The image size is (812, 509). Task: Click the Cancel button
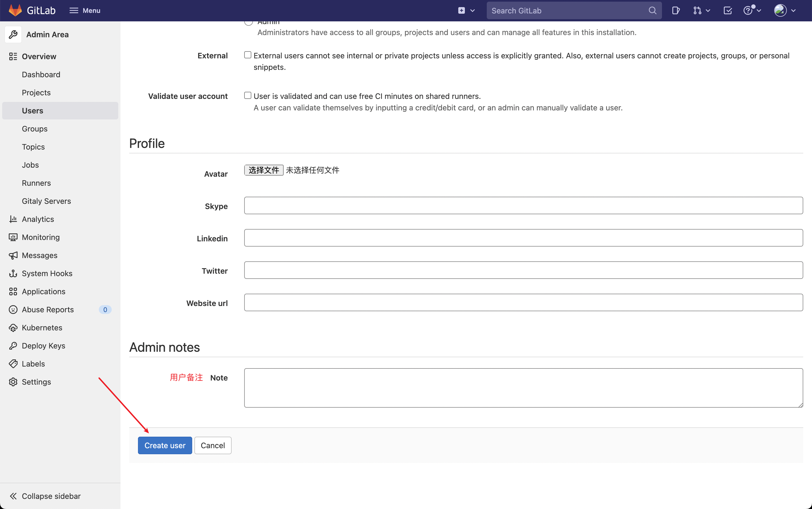(x=212, y=445)
